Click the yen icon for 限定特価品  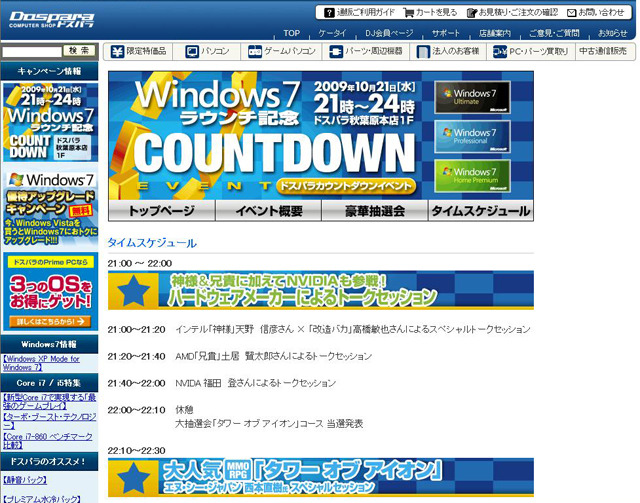(x=117, y=51)
